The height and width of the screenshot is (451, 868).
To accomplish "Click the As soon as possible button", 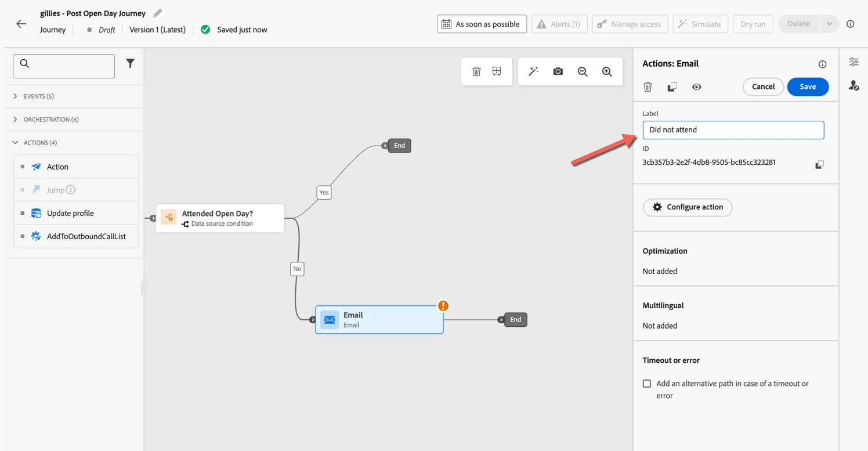I will pyautogui.click(x=482, y=24).
